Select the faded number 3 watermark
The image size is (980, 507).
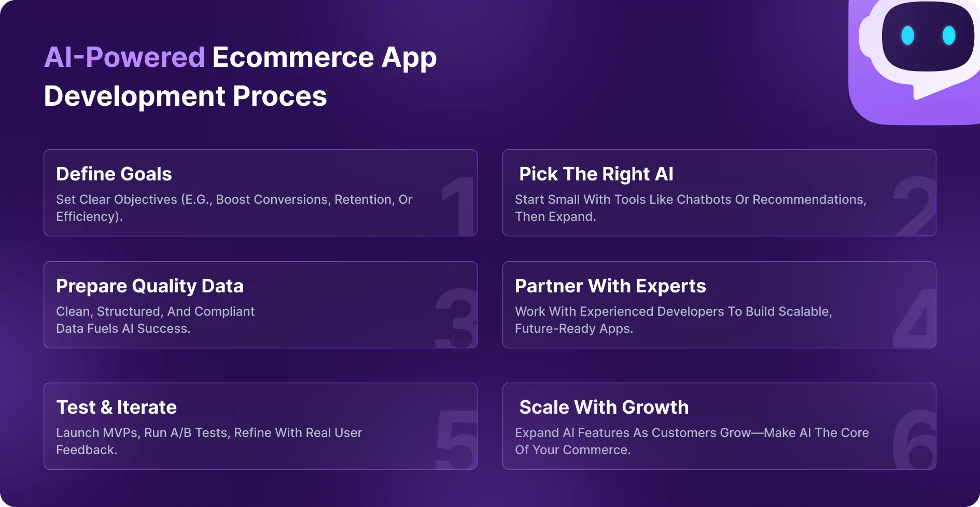pyautogui.click(x=455, y=317)
